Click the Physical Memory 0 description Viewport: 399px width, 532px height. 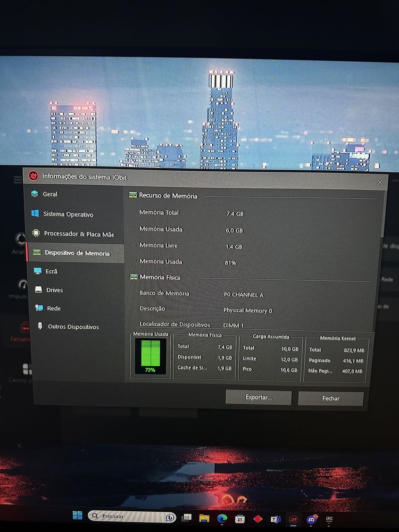pyautogui.click(x=248, y=311)
